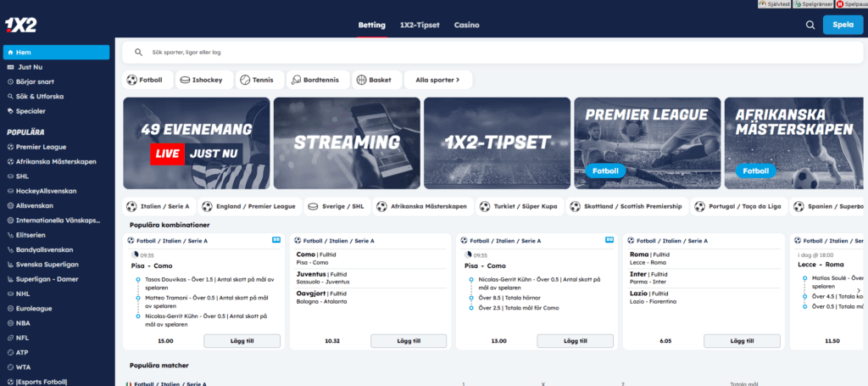
Task: Add Pisa - Como 15.00 combo via Lägg till
Action: coord(242,341)
